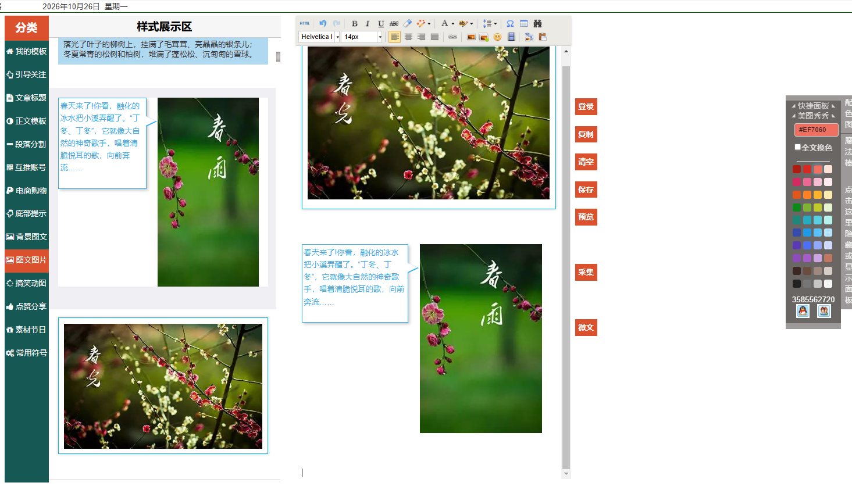Open the font color dropdown arrow
This screenshot has height=504, width=852.
[453, 24]
